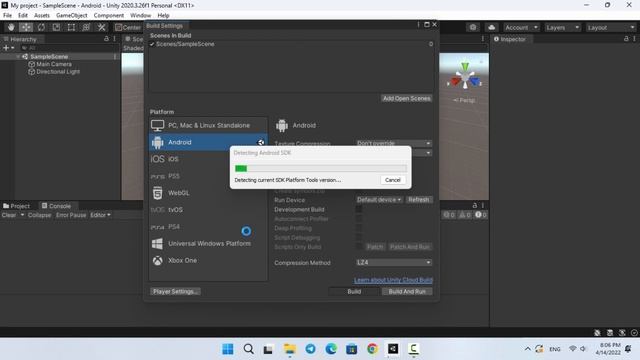This screenshot has height=360, width=640.
Task: Open File menu
Action: 7,16
